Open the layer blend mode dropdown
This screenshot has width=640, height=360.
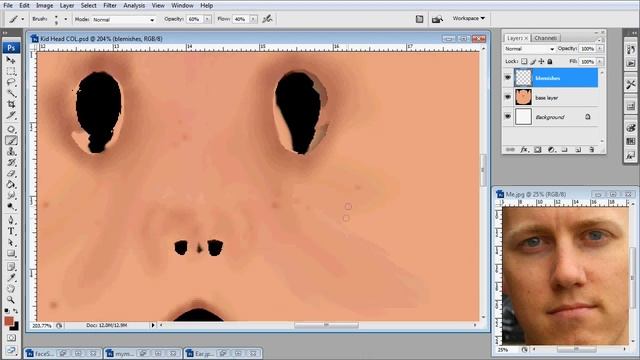pyautogui.click(x=529, y=49)
